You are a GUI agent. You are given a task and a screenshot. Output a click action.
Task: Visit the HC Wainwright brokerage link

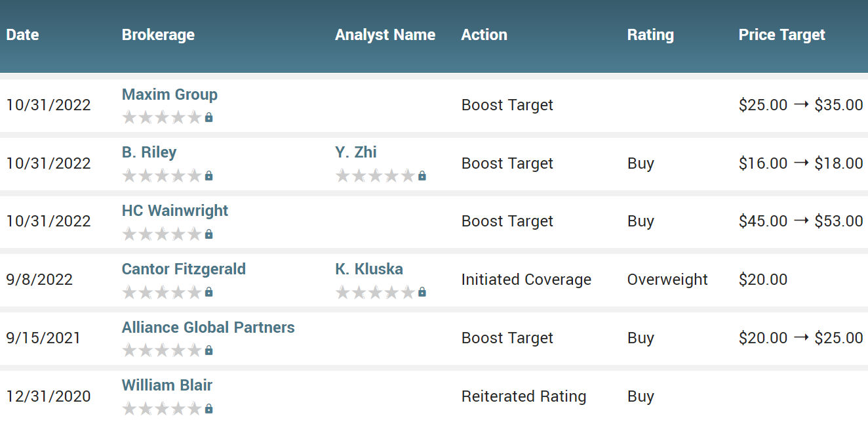coord(174,211)
